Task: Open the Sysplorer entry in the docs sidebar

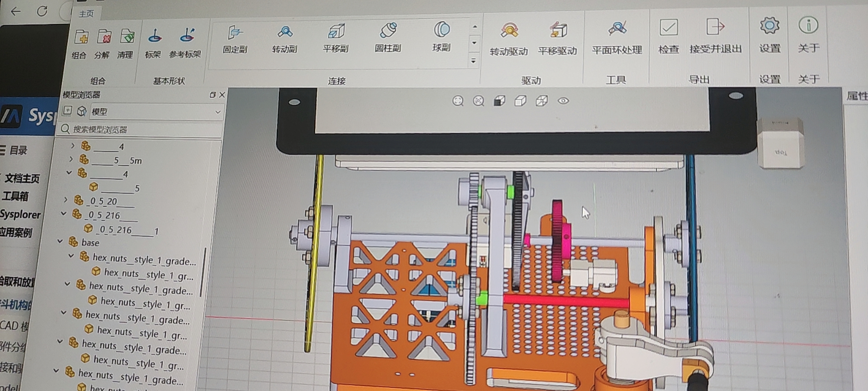Action: (20, 214)
